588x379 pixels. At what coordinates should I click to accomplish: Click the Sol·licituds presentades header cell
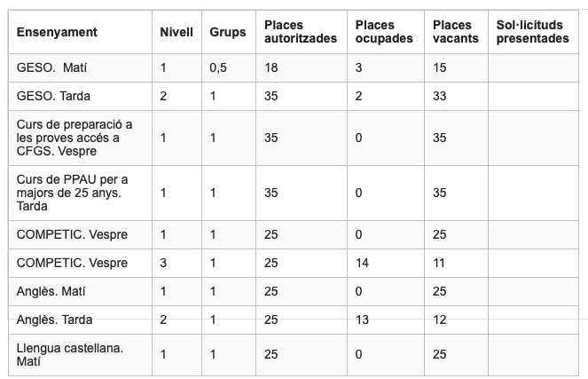coord(532,32)
